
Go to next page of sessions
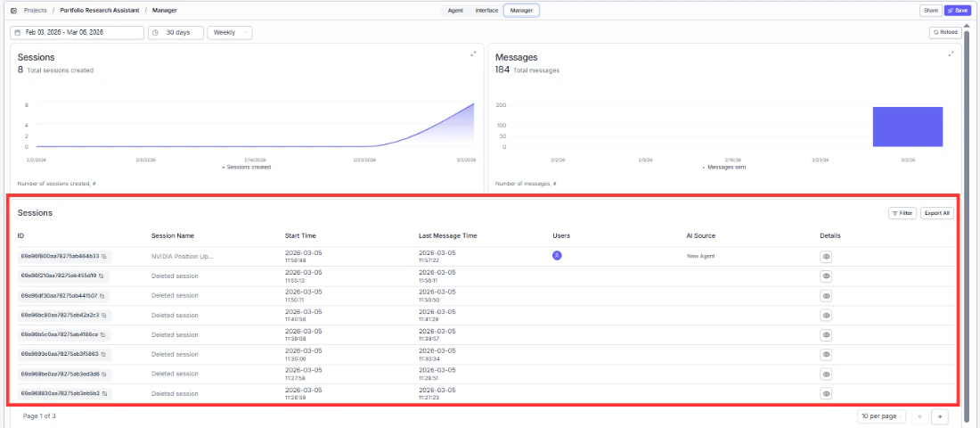939,416
